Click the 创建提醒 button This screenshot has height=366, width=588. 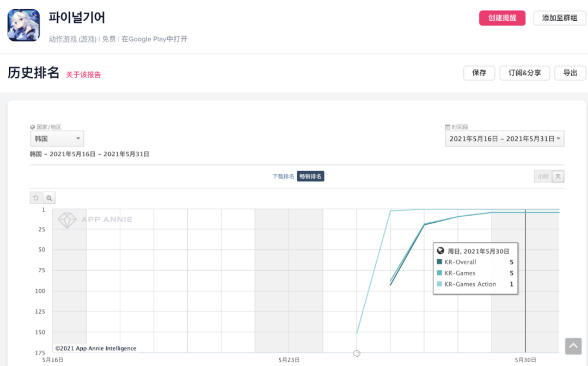(x=502, y=18)
